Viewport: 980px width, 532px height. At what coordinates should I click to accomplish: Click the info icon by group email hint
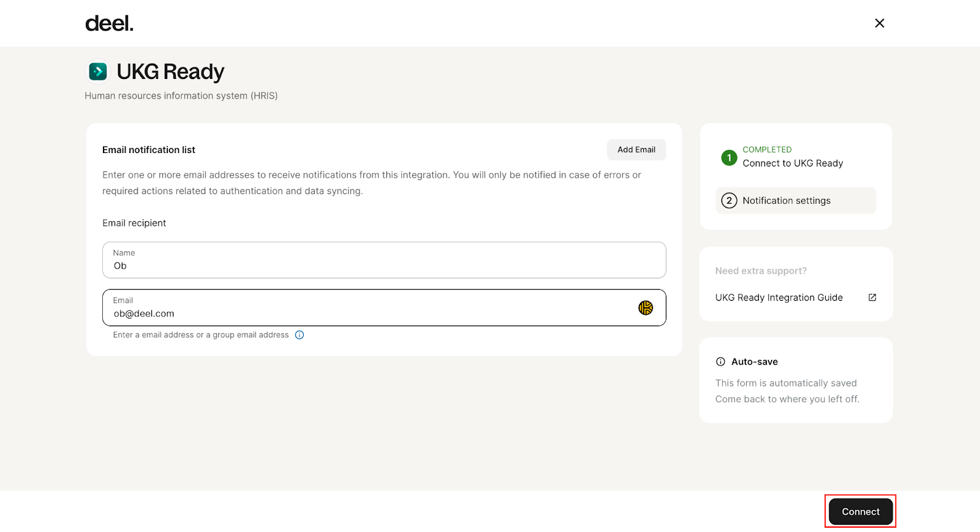click(300, 335)
